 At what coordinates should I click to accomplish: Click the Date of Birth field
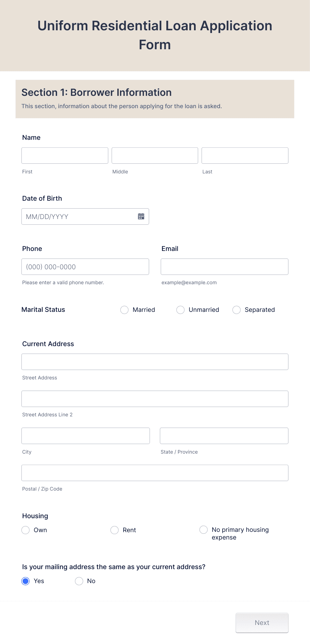pos(77,216)
